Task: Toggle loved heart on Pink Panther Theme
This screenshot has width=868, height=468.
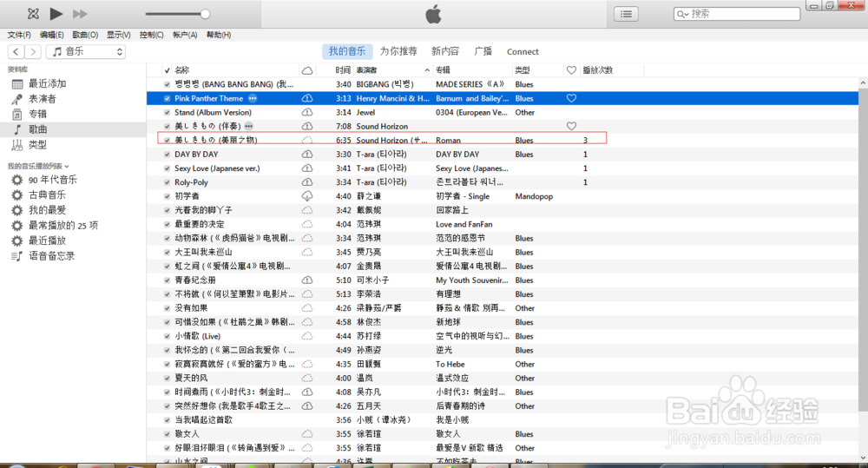Action: (571, 99)
